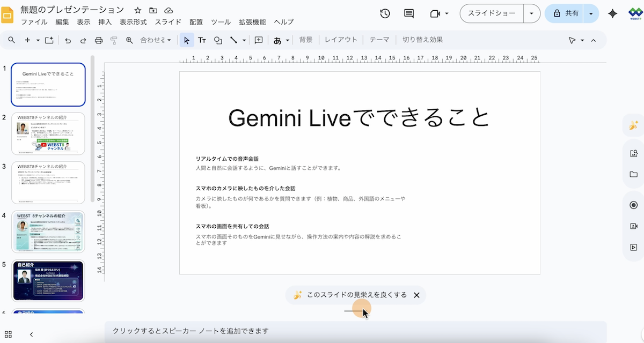Expand the slideshow dropdown arrow

point(531,13)
